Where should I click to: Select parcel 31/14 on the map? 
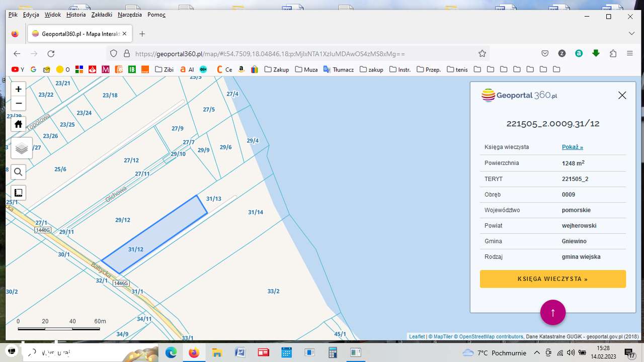click(x=256, y=212)
